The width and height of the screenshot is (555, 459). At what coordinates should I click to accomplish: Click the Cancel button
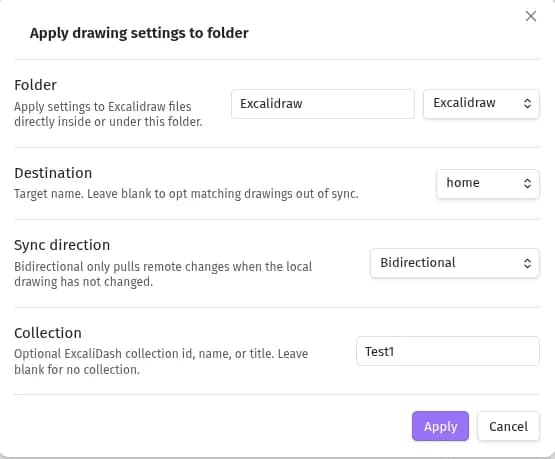508,426
